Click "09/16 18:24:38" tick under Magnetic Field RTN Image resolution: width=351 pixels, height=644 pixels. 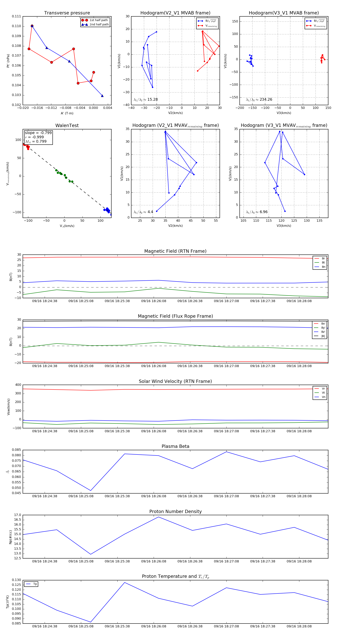coord(45,301)
